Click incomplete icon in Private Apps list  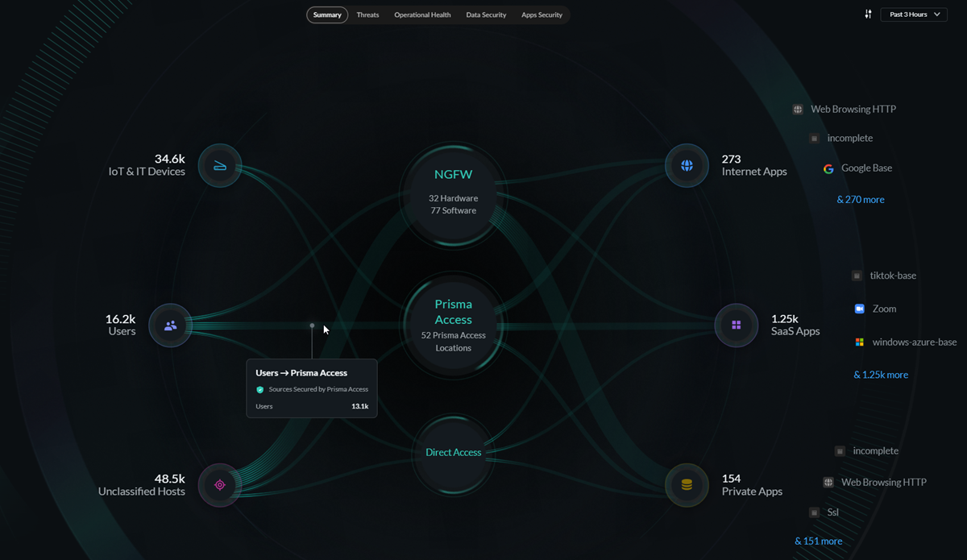pyautogui.click(x=840, y=451)
